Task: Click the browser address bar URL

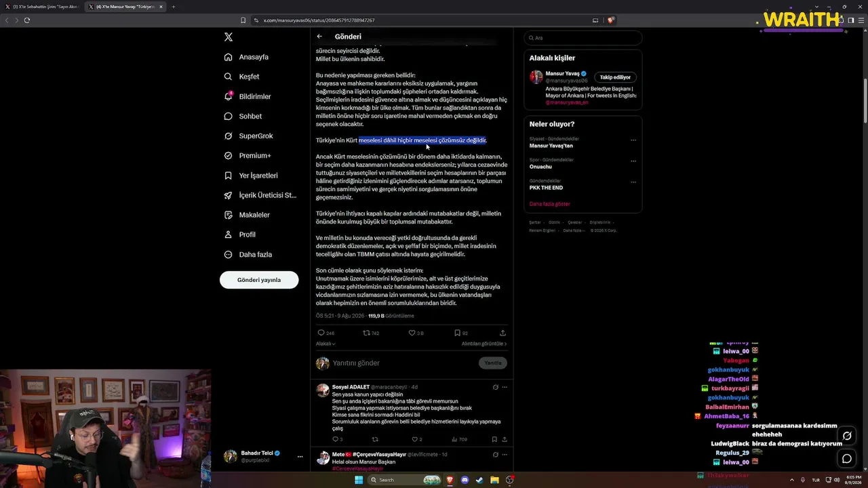Action: (x=319, y=20)
